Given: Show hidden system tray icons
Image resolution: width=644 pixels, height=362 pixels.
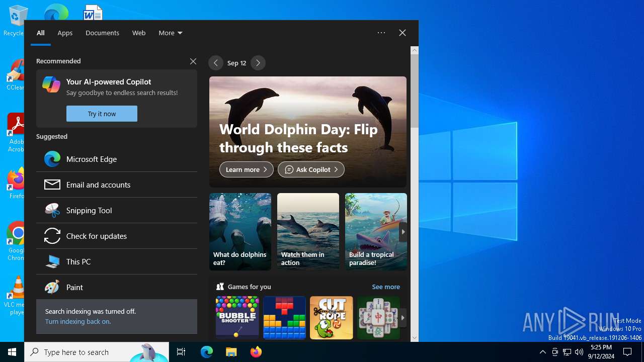Looking at the screenshot, I should pyautogui.click(x=543, y=352).
